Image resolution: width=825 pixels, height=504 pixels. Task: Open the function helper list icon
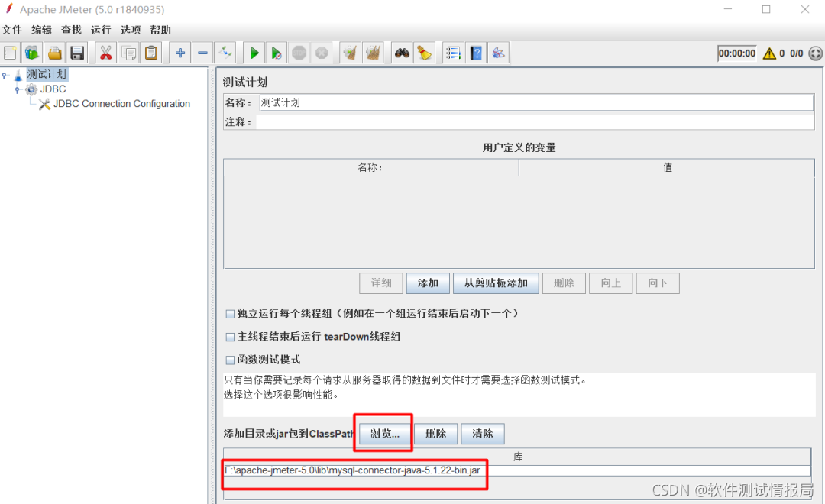(x=453, y=53)
